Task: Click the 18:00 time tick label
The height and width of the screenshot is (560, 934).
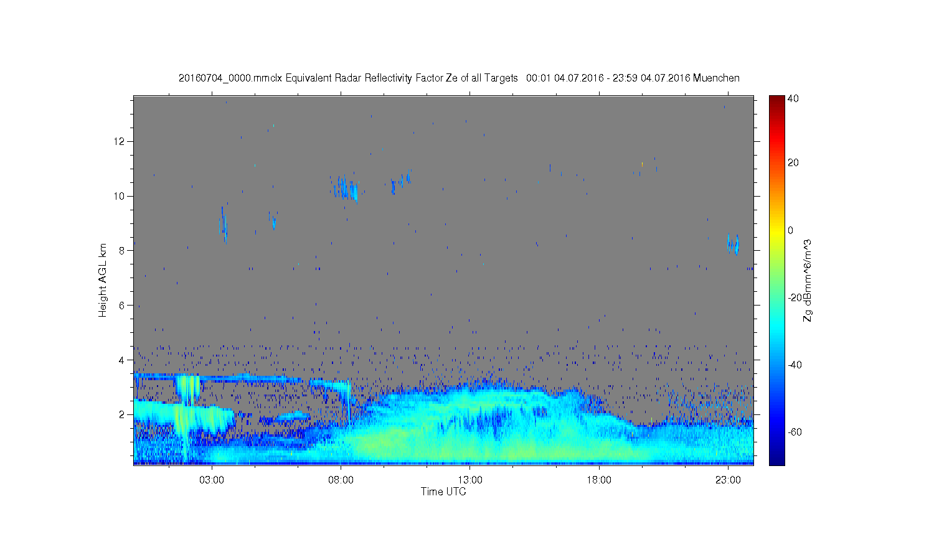Action: [x=599, y=480]
